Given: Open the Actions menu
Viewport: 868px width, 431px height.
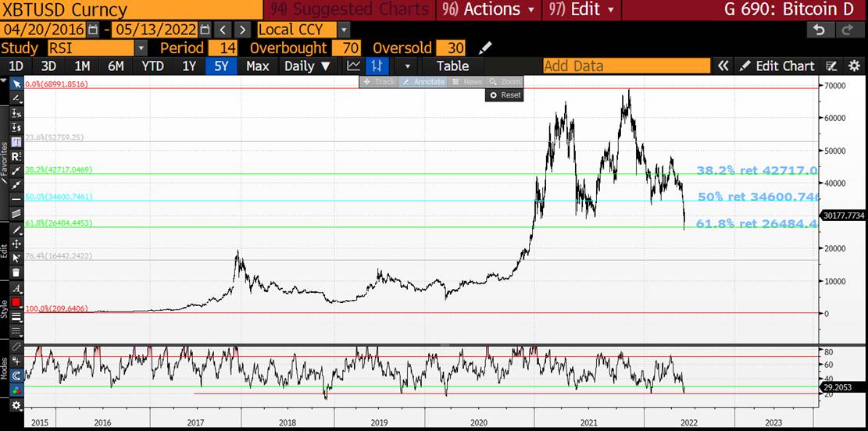Looking at the screenshot, I should (491, 9).
